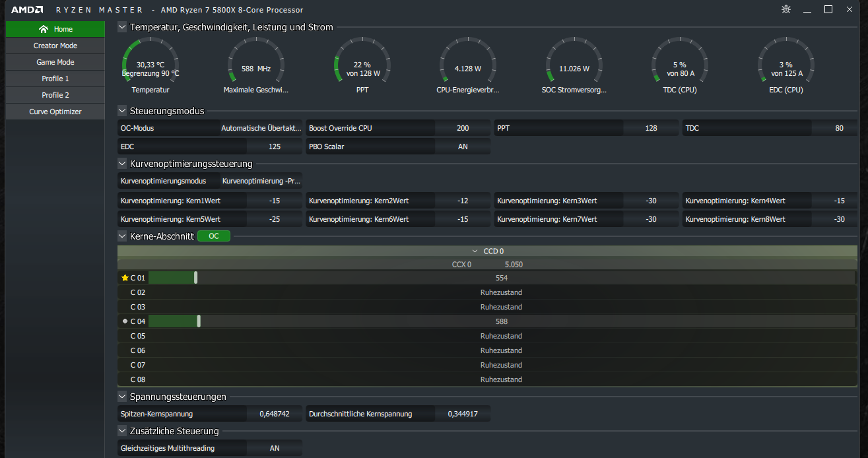Select the C 07 core row
Screen dimensions: 868x458
pyautogui.click(x=487, y=365)
